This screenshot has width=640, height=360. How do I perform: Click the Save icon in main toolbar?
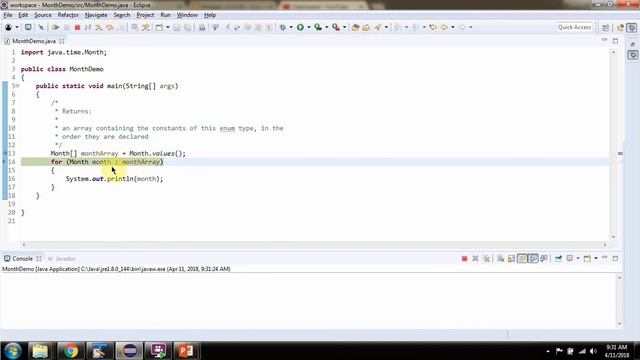click(x=176, y=27)
